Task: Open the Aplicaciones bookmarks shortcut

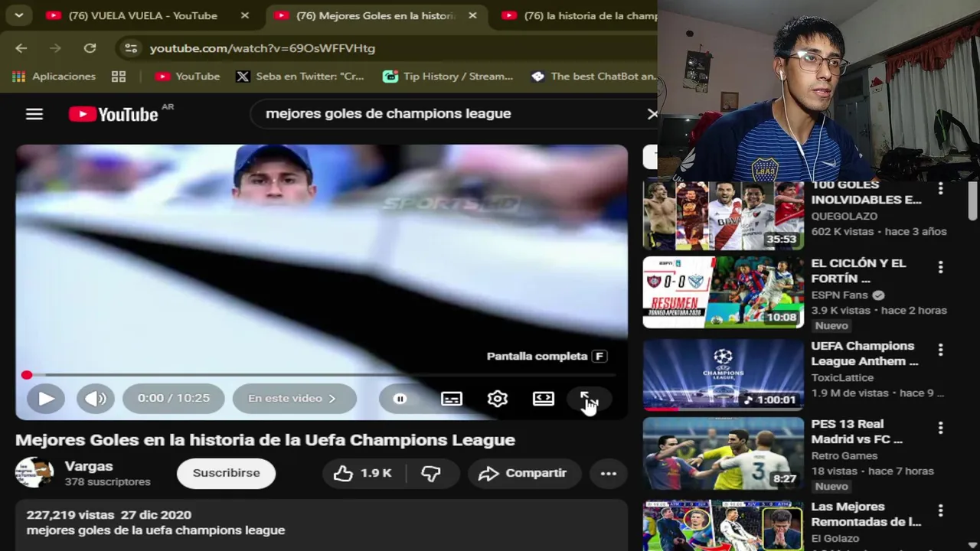Action: [54, 77]
